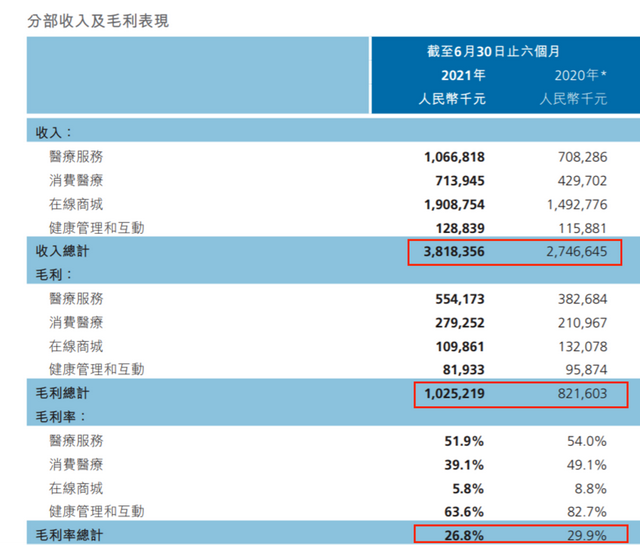Click total revenue figure 2,746,645
Viewport: 640px width, 545px height.
click(575, 252)
